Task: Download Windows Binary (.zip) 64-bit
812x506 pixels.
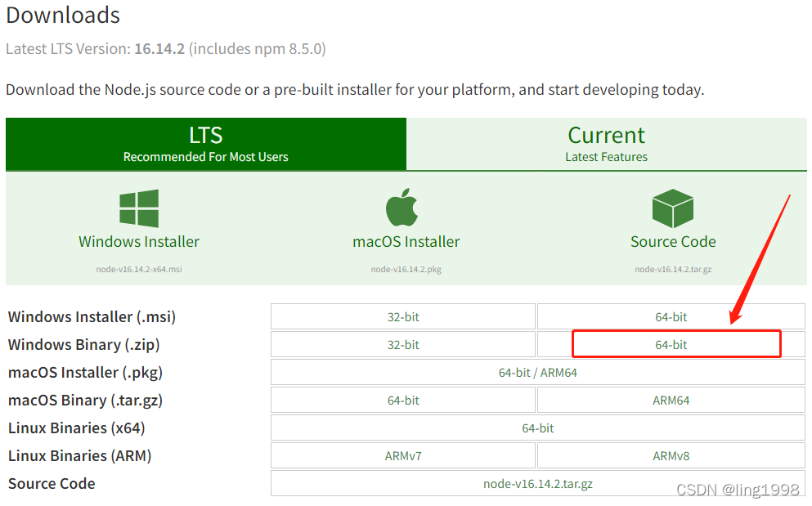Action: click(671, 344)
